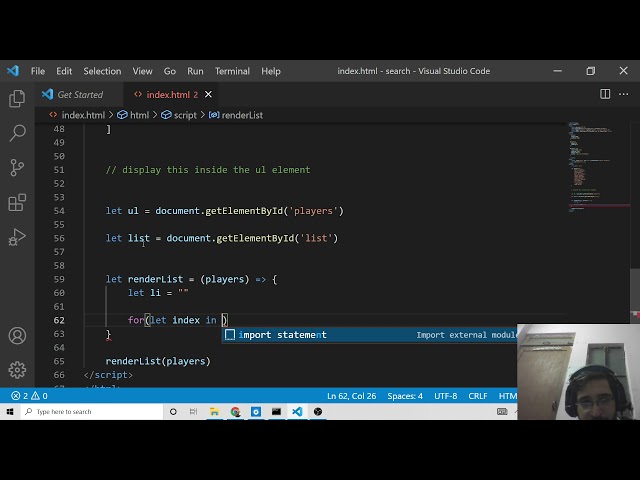Open the Source Control view

tap(17, 167)
